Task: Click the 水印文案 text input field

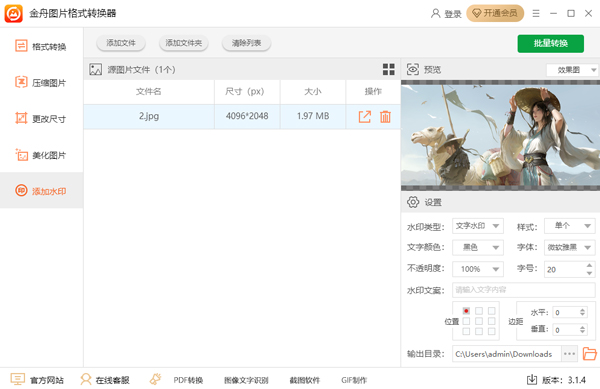Action: 523,290
